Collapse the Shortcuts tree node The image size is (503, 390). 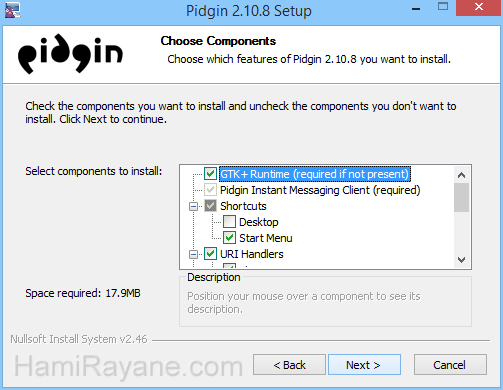pos(193,206)
